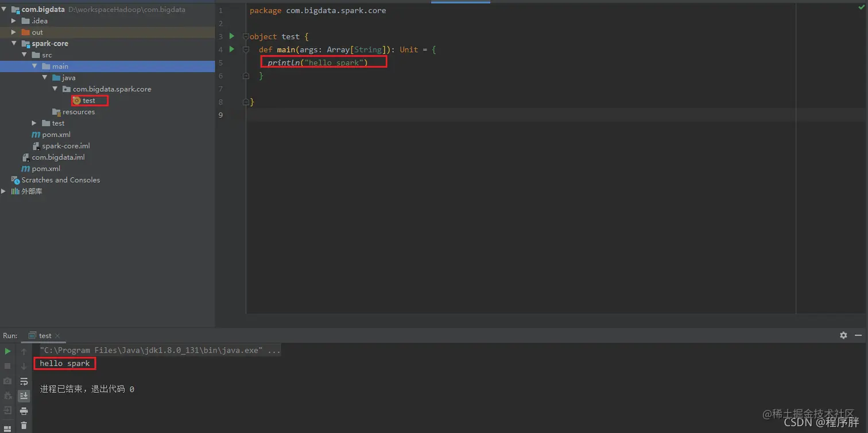Fold the def main method in gutter
Screen dimensions: 868x433
(246, 50)
